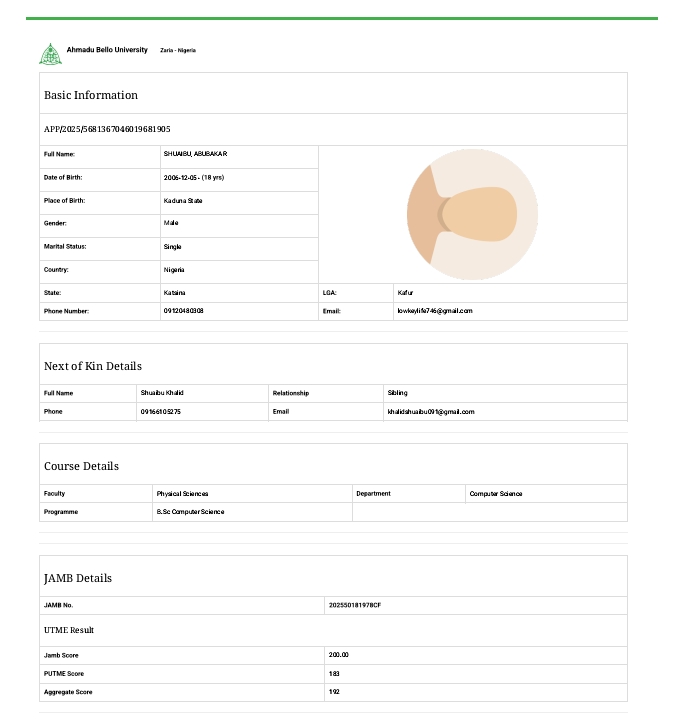Click the Next of Kin Details heading

[x=93, y=366]
